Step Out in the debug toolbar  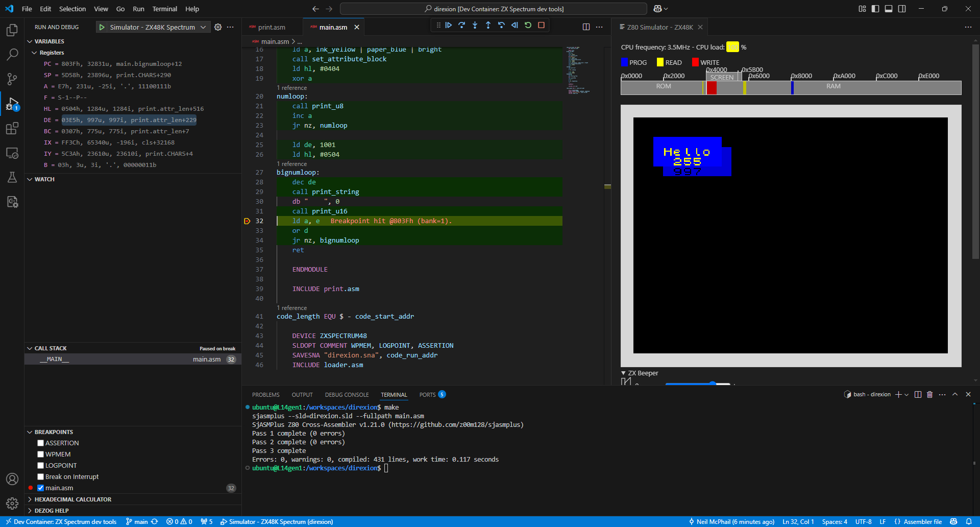488,25
